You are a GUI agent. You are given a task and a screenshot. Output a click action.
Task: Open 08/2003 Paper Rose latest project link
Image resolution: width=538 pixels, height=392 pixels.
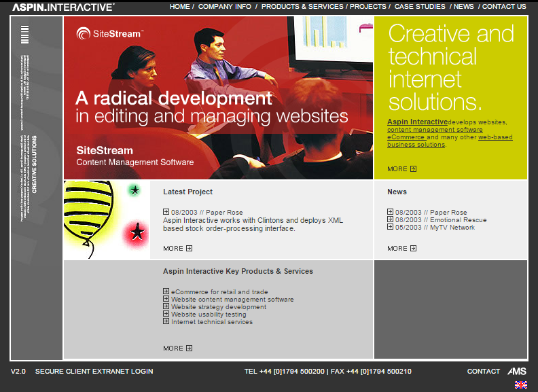point(207,212)
